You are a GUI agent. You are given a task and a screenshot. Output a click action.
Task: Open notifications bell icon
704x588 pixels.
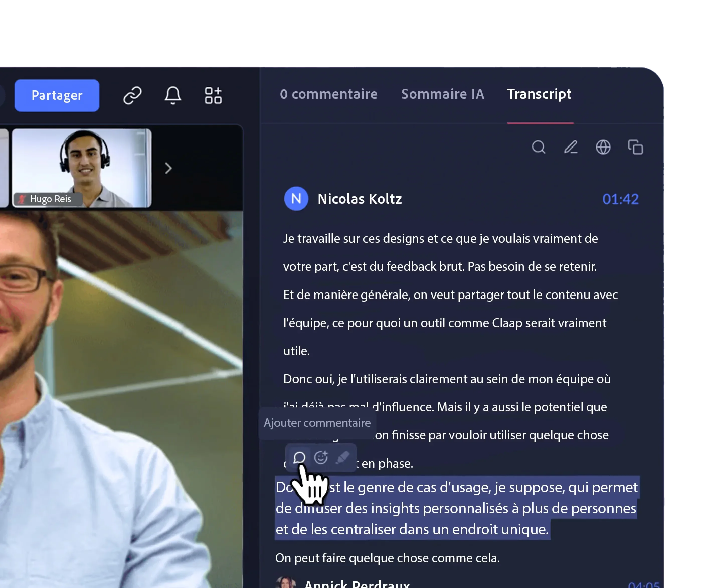click(x=173, y=96)
